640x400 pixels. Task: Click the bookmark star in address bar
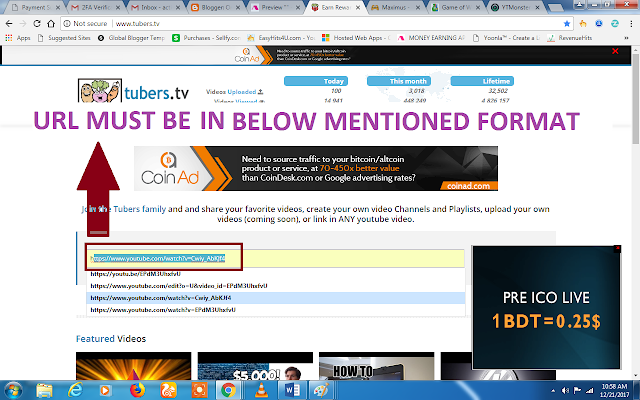(567, 24)
